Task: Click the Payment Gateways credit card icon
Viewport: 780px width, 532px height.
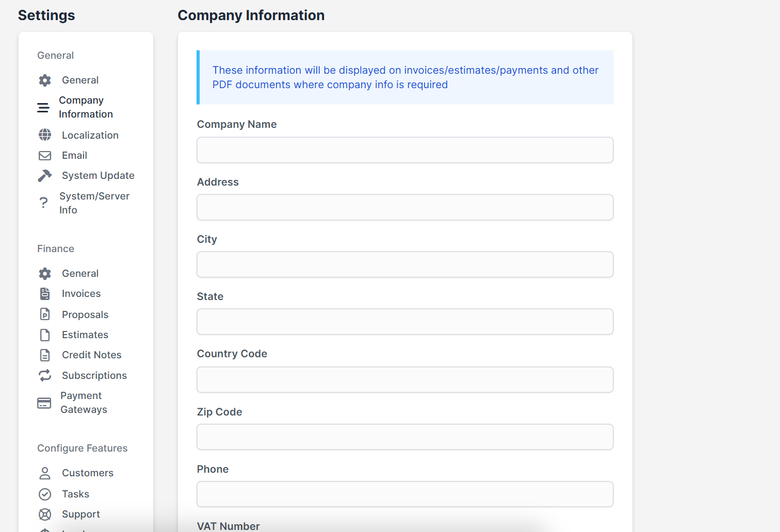Action: (x=44, y=403)
